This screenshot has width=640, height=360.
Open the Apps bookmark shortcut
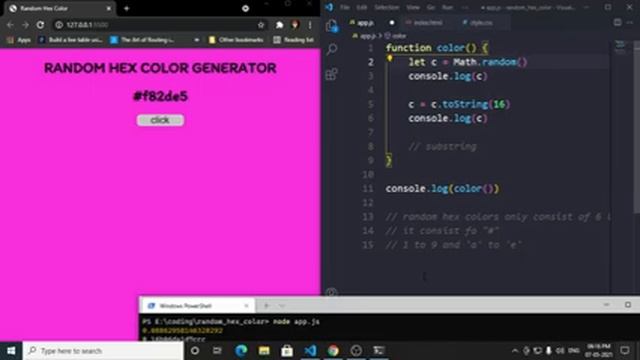click(x=19, y=40)
